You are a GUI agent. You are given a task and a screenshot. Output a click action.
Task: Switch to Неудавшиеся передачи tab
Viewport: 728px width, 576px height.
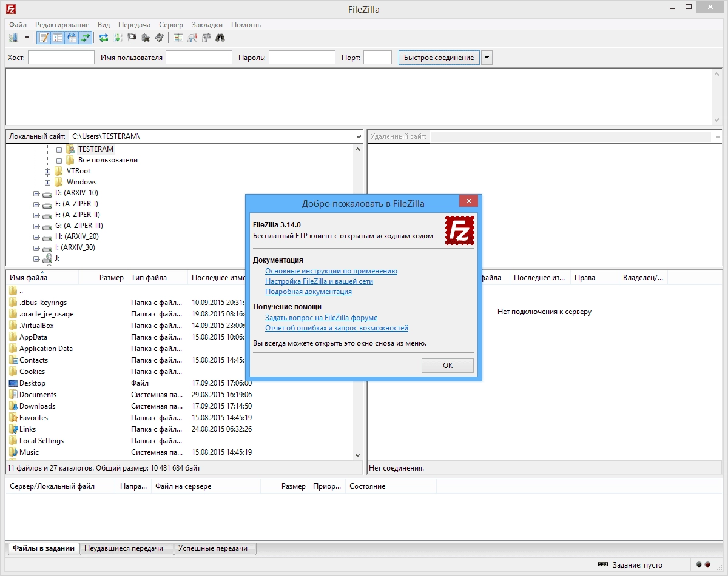[126, 548]
